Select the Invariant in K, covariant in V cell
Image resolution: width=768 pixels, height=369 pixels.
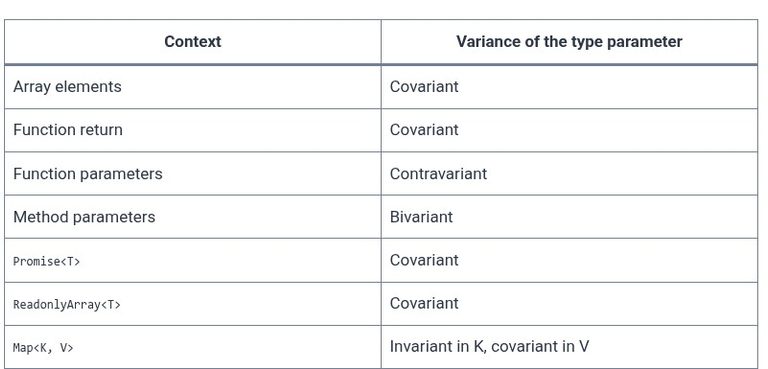(x=569, y=347)
